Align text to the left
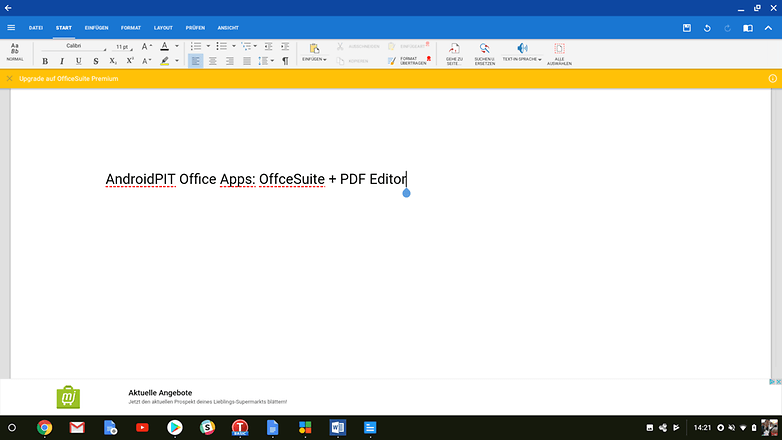Viewport: 782px width, 440px height. tap(196, 61)
